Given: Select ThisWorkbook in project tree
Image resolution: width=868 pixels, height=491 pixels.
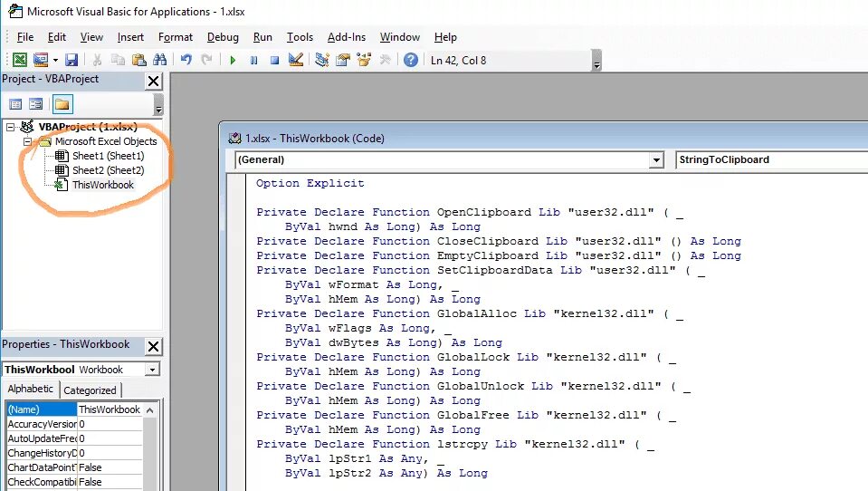Looking at the screenshot, I should [x=103, y=185].
